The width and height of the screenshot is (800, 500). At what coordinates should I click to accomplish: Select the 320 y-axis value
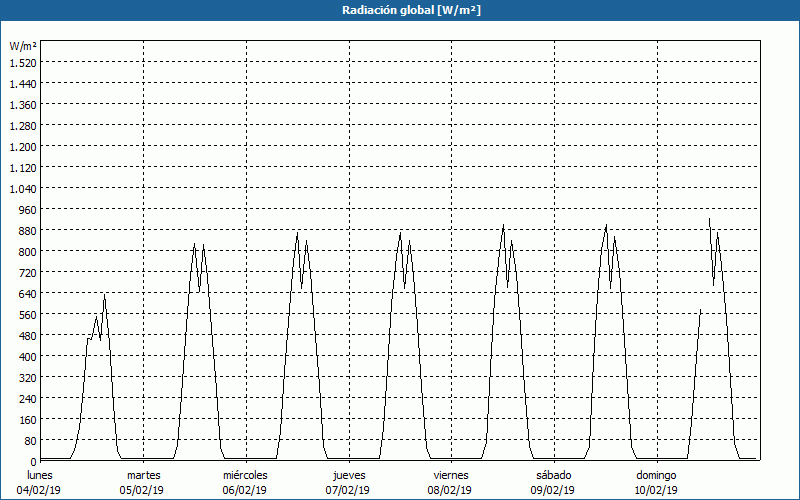coord(28,378)
